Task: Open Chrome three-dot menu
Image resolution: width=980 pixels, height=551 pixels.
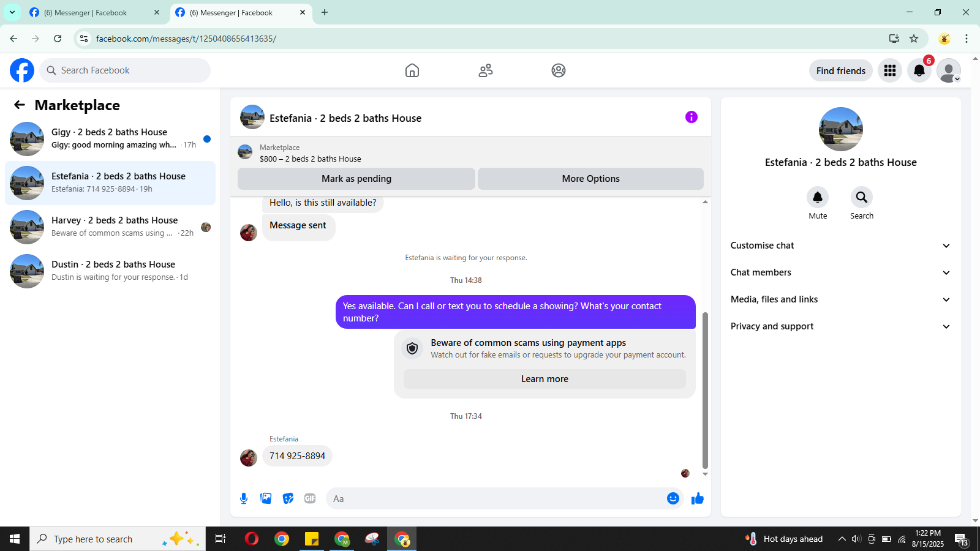Action: coord(967,39)
